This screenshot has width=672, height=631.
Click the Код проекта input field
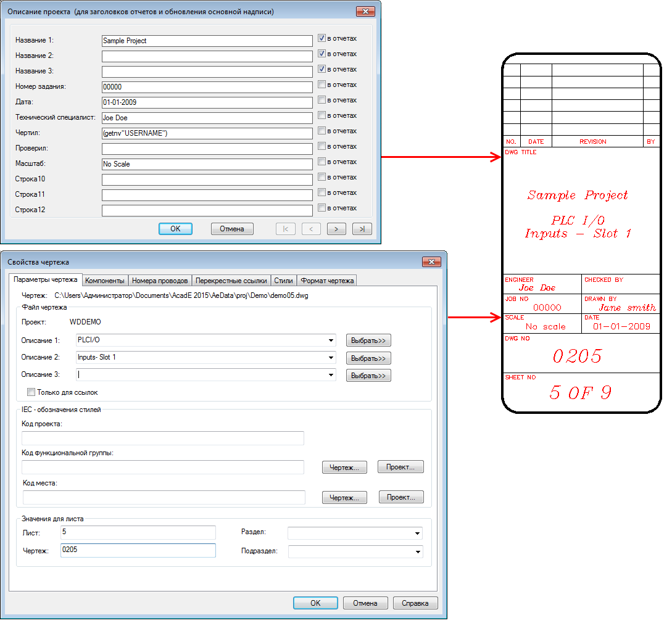pos(163,438)
